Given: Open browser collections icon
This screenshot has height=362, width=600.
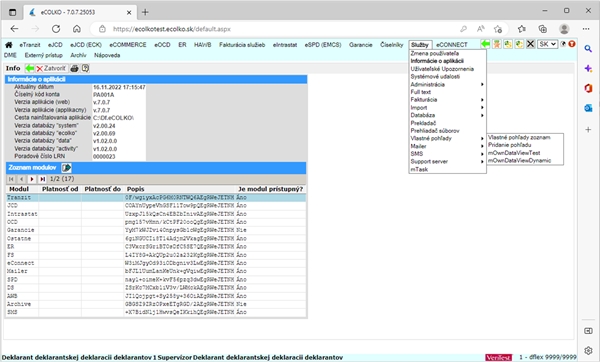Looking at the screenshot, I should pyautogui.click(x=543, y=29).
